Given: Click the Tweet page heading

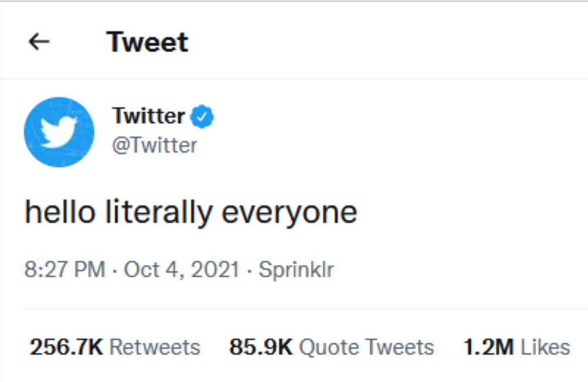Looking at the screenshot, I should pyautogui.click(x=148, y=42).
